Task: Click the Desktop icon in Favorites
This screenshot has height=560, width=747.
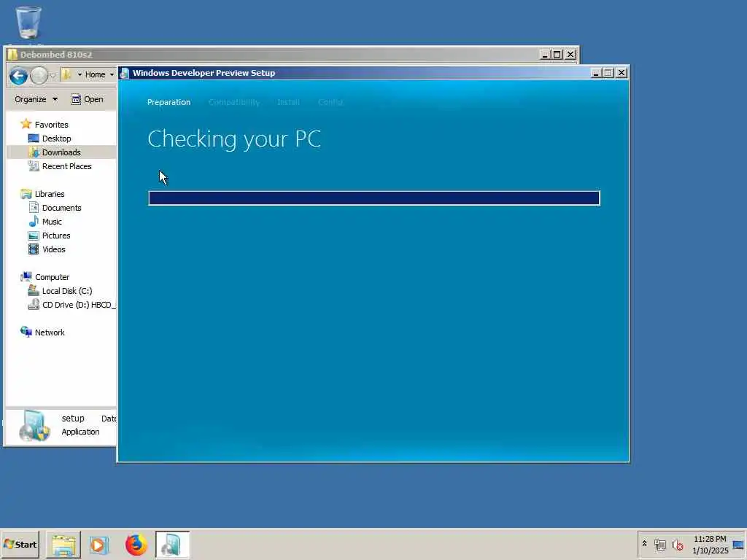Action: [34, 138]
